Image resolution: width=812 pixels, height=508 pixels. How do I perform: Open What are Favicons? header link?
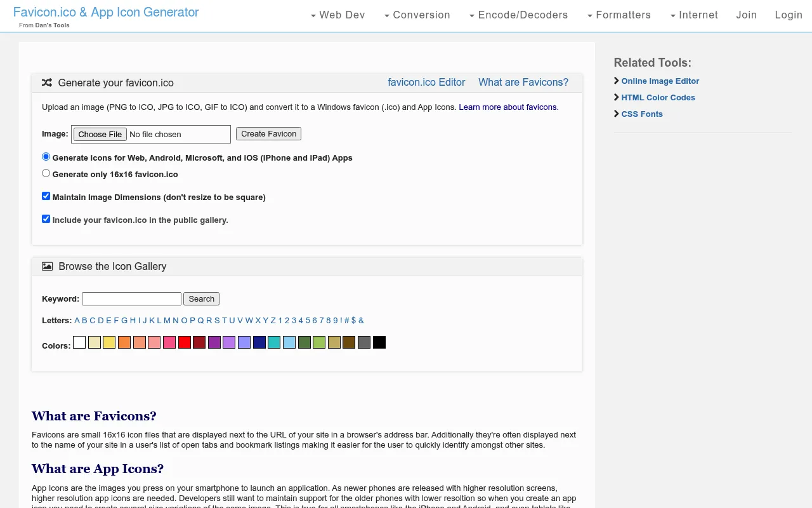[x=523, y=82]
